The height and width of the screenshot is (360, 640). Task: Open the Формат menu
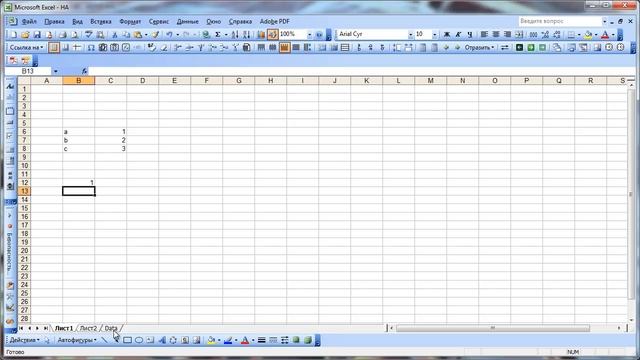130,21
